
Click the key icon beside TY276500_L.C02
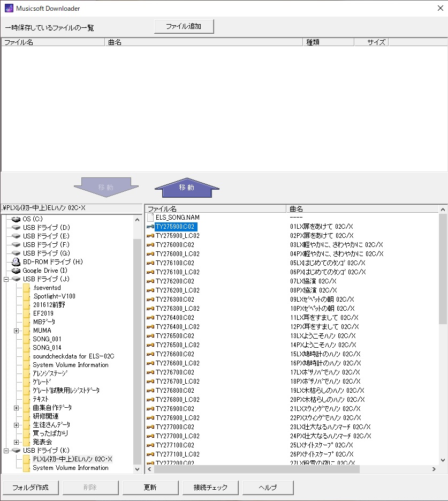[x=150, y=345]
